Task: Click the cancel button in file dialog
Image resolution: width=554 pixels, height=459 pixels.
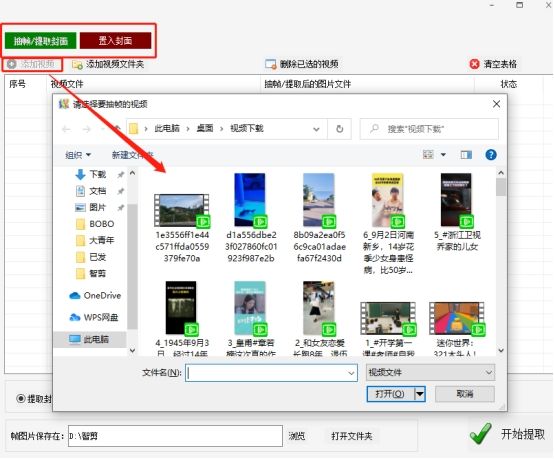Action: pos(465,394)
